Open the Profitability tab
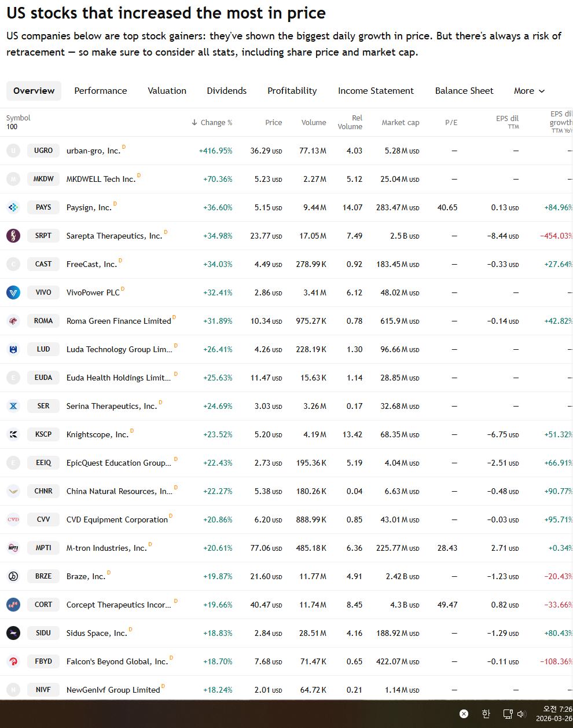This screenshot has width=573, height=728. pos(292,91)
